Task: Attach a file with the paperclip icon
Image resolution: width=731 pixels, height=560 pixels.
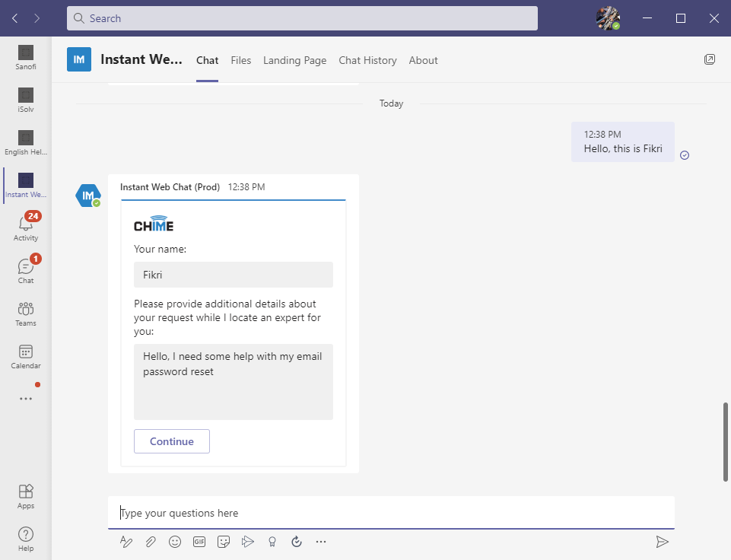Action: [150, 541]
